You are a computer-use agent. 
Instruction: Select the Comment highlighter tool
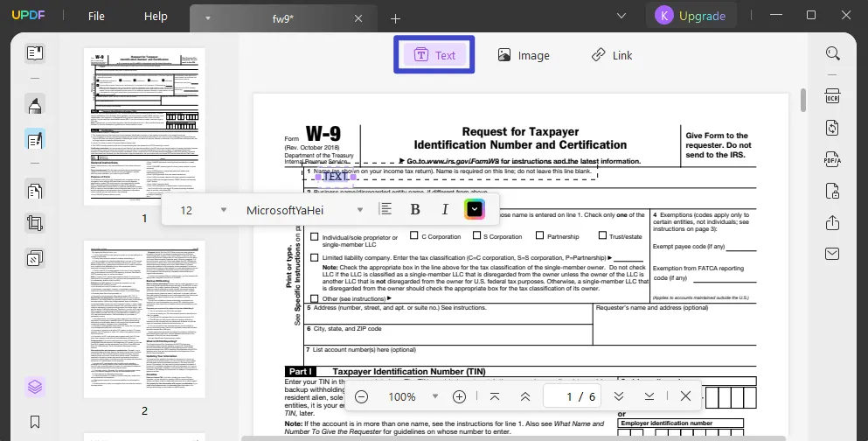tap(35, 104)
